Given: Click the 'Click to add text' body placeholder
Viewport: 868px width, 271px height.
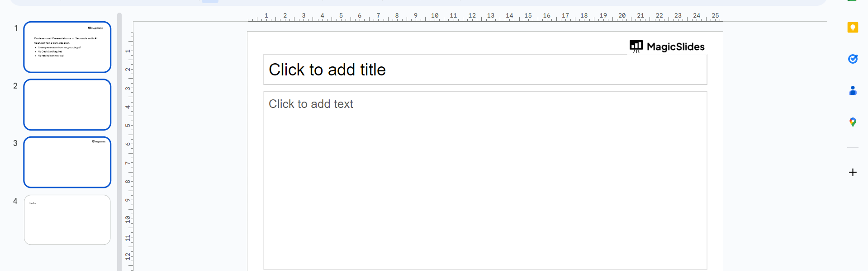Looking at the screenshot, I should point(485,180).
